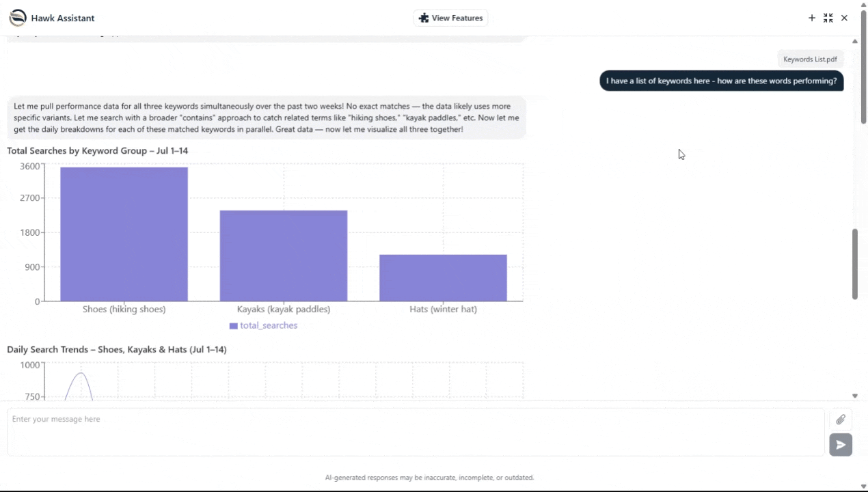Collapse the assistant with shrink icon
Screen dimensions: 868x492
tap(828, 18)
